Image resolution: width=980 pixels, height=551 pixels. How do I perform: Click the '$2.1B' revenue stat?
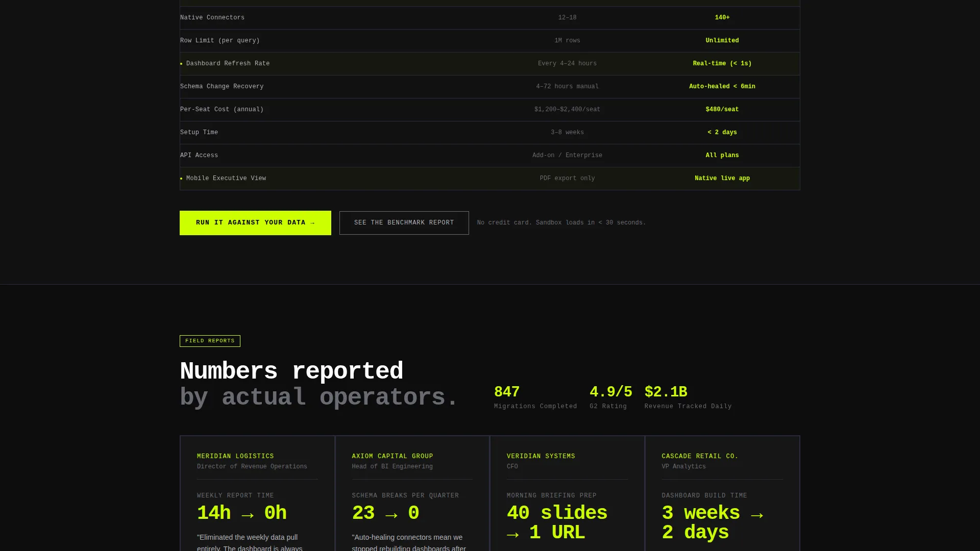point(666,392)
